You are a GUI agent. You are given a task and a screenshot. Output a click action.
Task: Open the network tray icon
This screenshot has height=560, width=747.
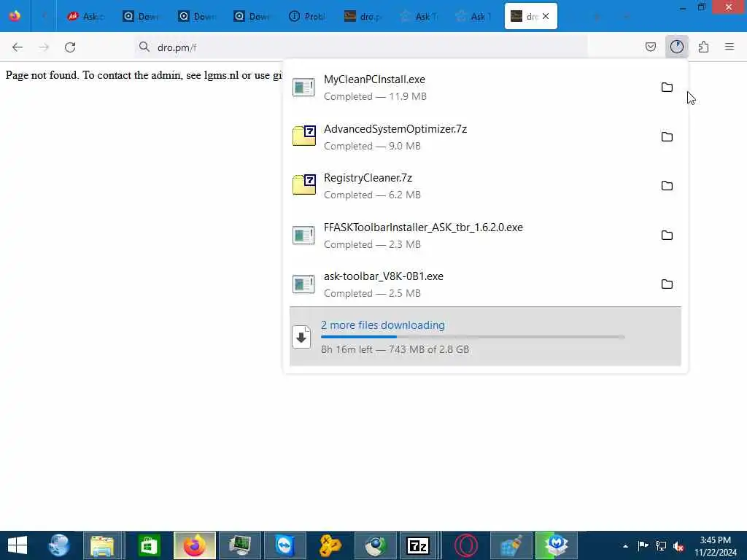[661, 545]
